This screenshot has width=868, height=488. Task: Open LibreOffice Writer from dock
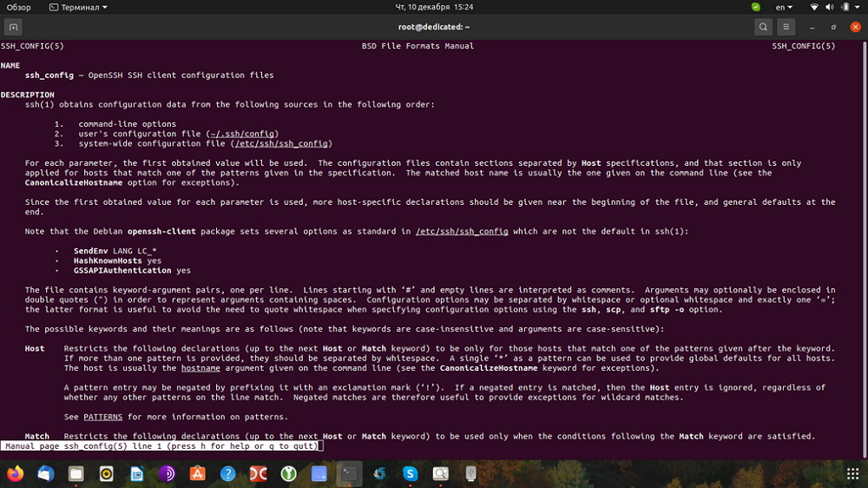pos(137,473)
